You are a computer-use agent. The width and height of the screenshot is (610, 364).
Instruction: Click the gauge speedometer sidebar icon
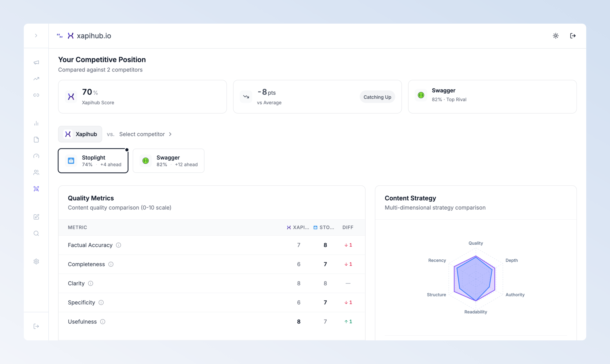pos(36,156)
